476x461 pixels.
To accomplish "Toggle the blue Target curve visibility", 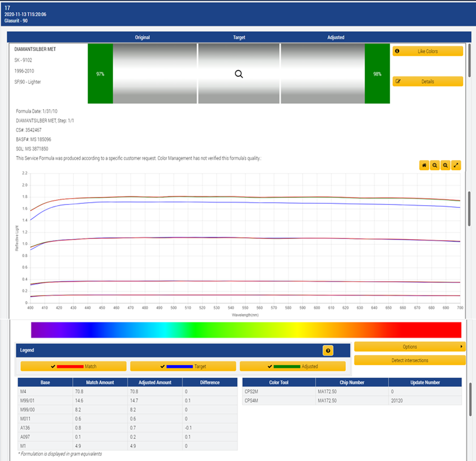I will click(x=183, y=366).
